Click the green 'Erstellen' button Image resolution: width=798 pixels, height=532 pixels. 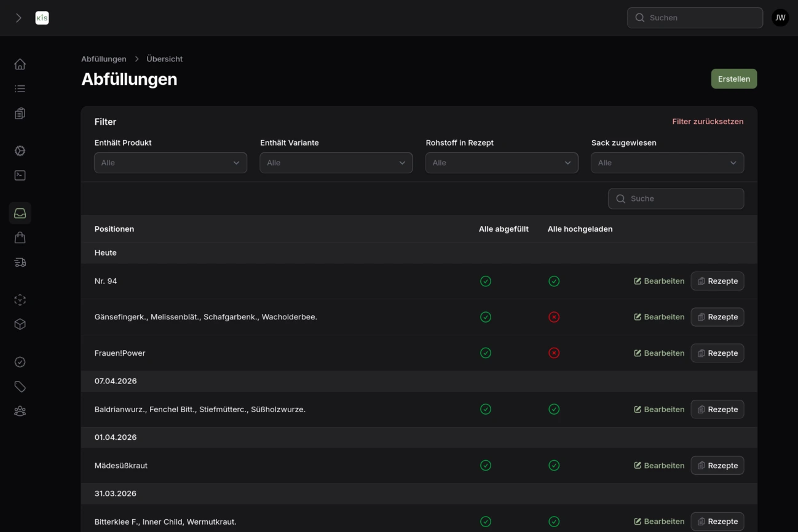(733, 79)
